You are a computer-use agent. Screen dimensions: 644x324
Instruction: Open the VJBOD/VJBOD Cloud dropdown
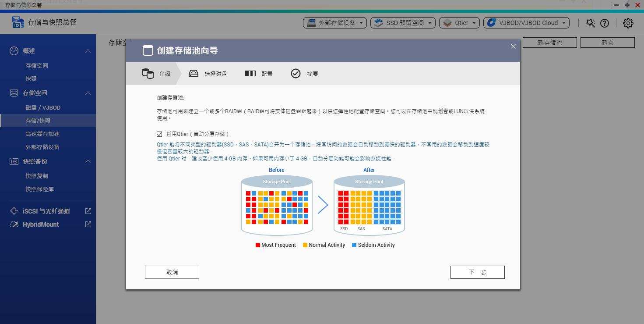(x=525, y=22)
